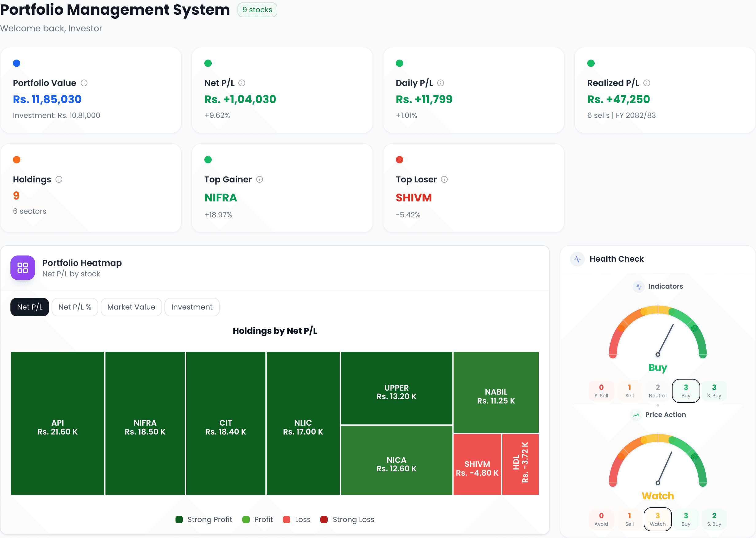Click 'Investment: Rs. 10,81,000' text
The width and height of the screenshot is (756, 538).
tap(56, 115)
